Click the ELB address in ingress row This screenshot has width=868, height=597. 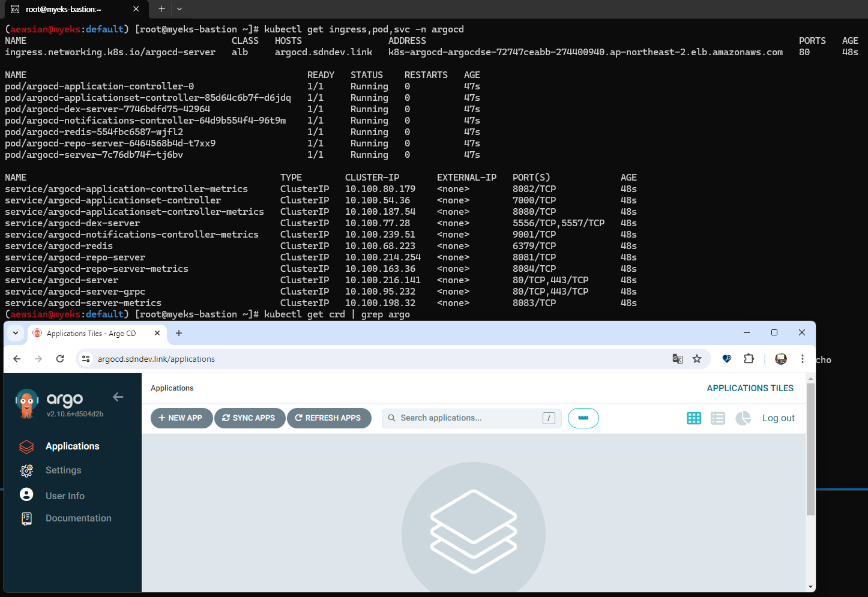[x=585, y=52]
